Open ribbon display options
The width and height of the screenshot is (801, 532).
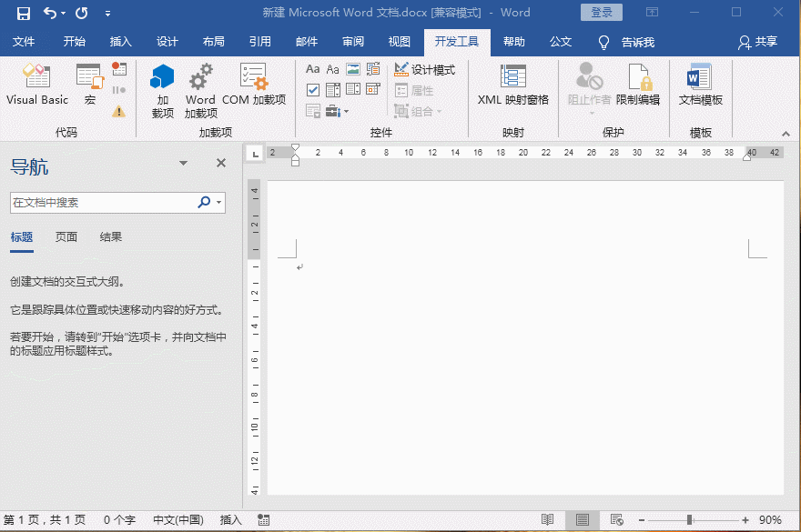click(652, 12)
